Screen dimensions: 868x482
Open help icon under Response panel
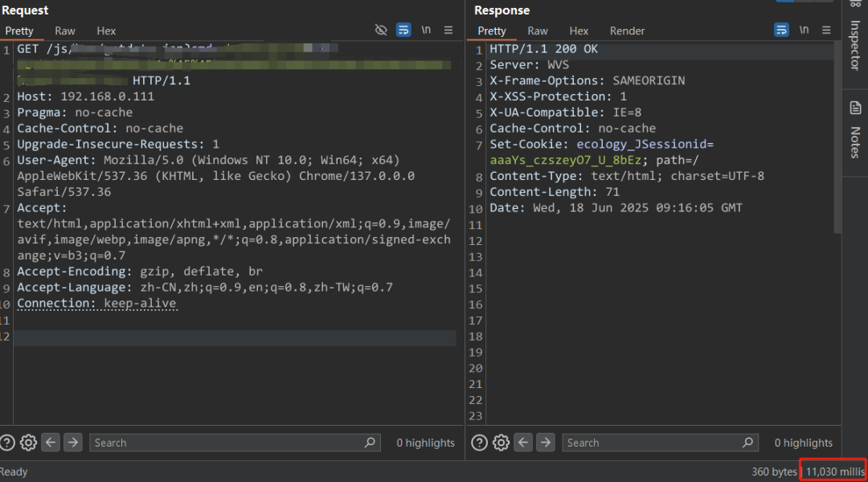pyautogui.click(x=479, y=443)
